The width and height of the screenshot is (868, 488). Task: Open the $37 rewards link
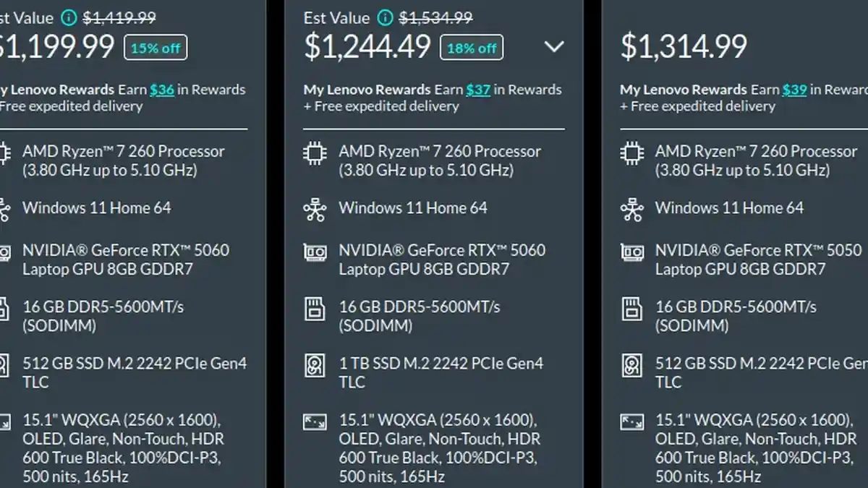coord(478,90)
